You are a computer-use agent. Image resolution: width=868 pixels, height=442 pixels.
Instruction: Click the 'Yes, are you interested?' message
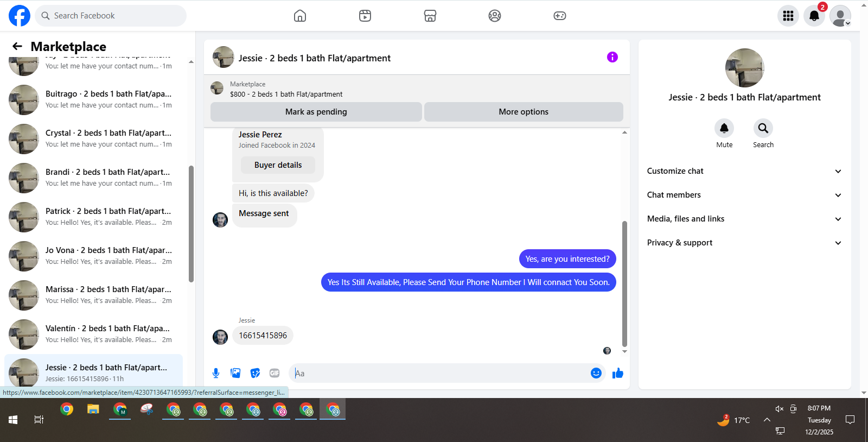click(x=567, y=259)
